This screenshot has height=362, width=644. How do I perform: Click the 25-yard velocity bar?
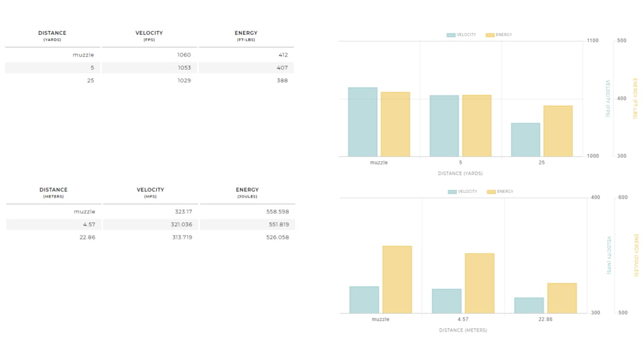525,140
